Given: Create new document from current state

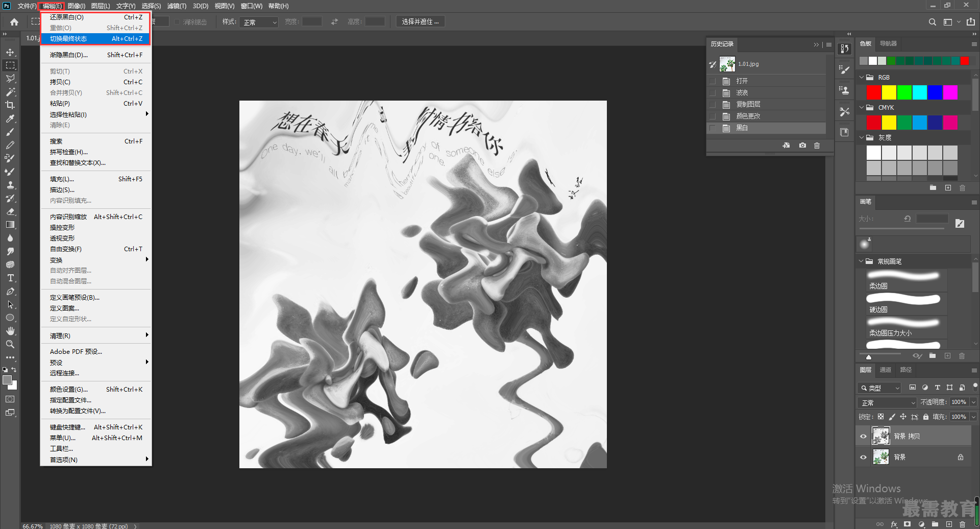Looking at the screenshot, I should [x=786, y=146].
